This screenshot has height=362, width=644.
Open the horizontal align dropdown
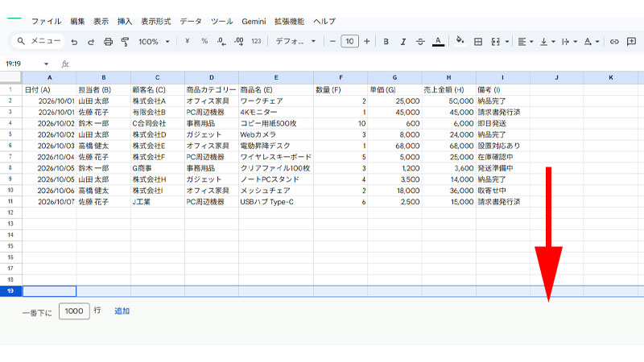[x=526, y=42]
